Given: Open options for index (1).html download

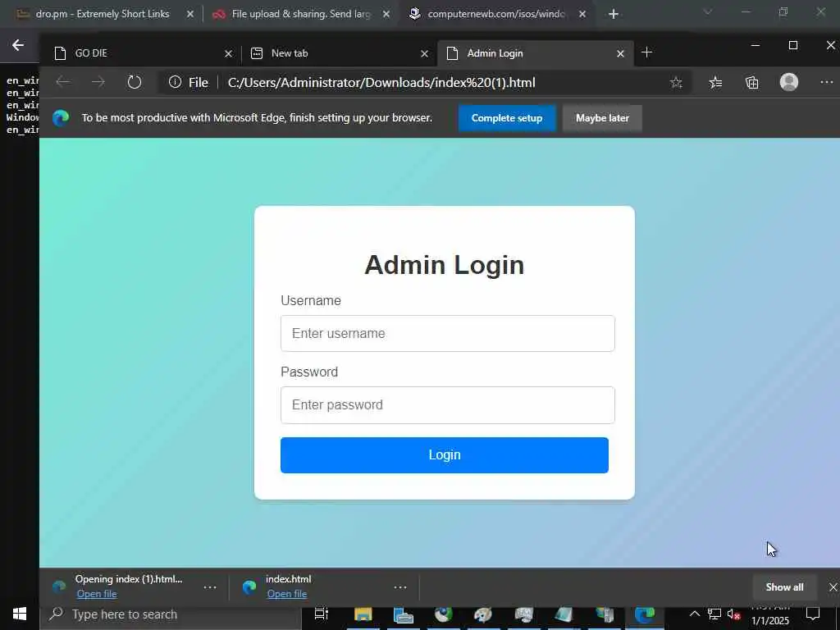Looking at the screenshot, I should point(210,587).
